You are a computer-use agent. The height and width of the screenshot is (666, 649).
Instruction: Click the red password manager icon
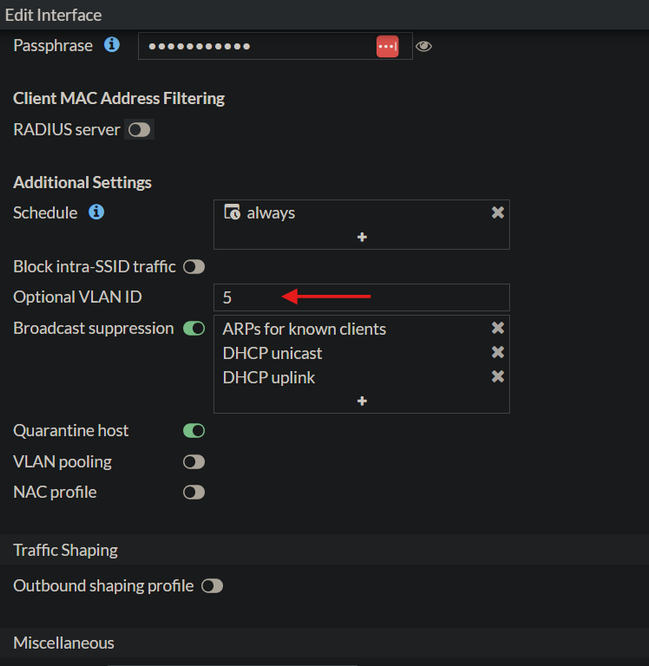[387, 46]
